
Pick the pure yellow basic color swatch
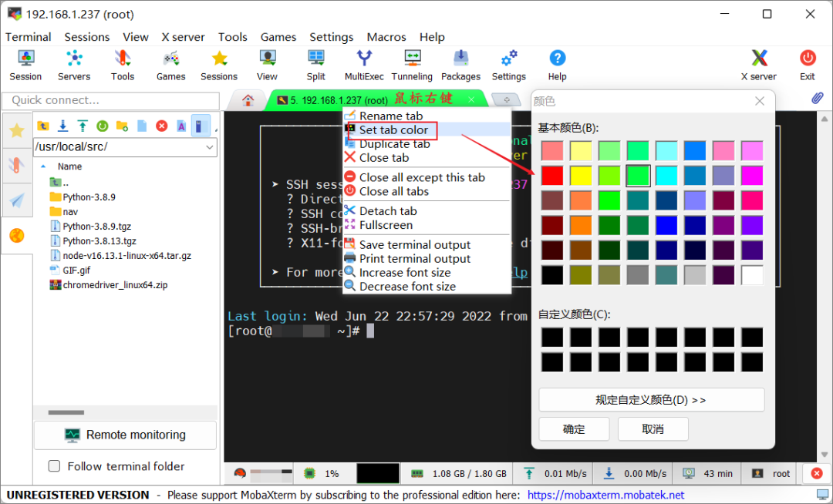point(581,176)
